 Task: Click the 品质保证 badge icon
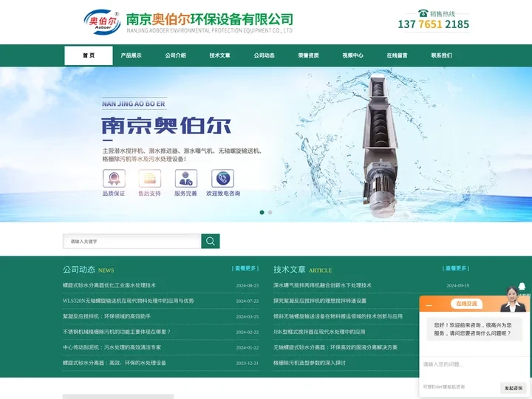pos(114,179)
